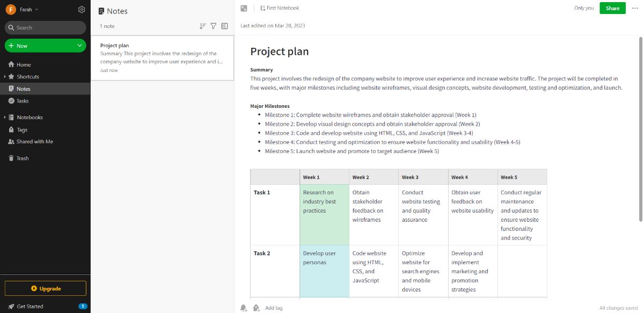644x313 pixels.
Task: Add a reminder to the note
Action: pyautogui.click(x=243, y=307)
